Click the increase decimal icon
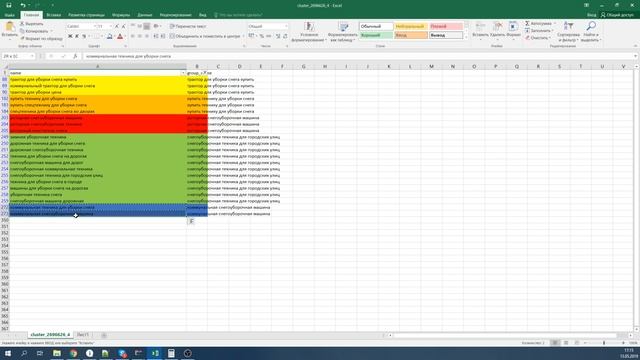The image size is (640, 360). (278, 36)
